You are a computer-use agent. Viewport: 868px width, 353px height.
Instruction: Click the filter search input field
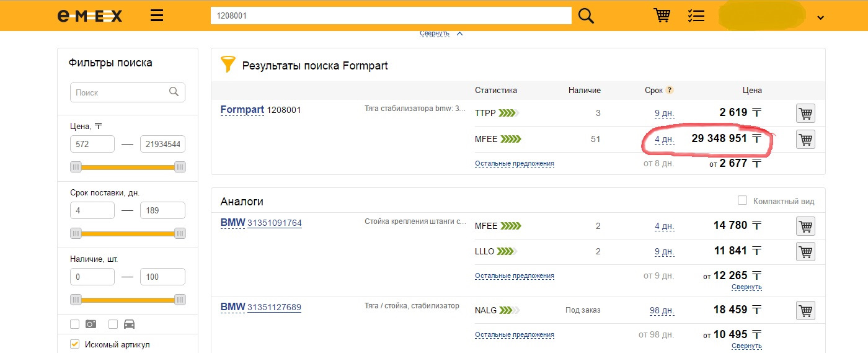118,92
